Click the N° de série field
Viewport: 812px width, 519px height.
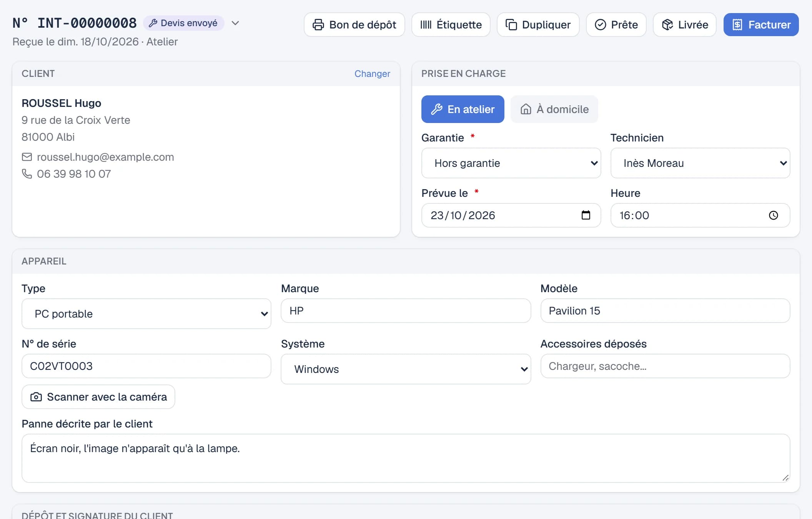(x=146, y=366)
